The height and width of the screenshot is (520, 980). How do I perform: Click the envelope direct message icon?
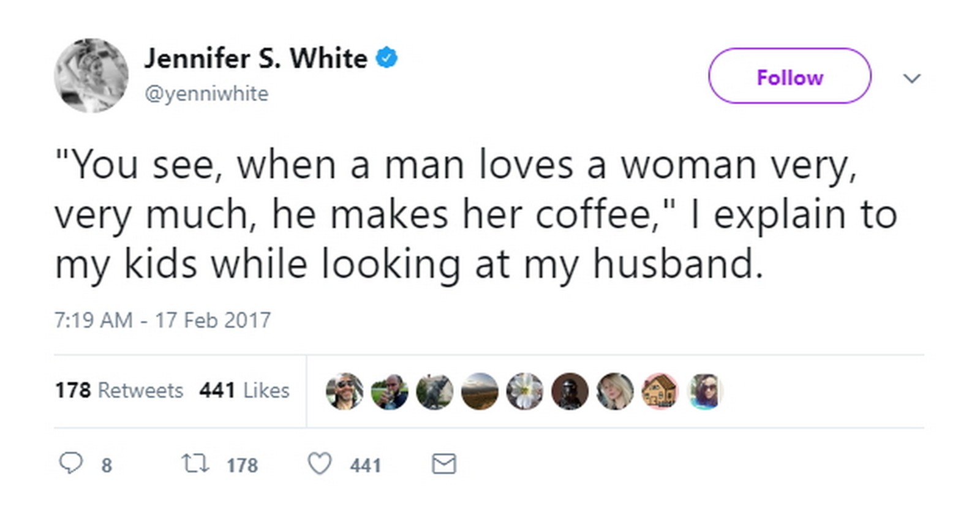click(x=444, y=464)
